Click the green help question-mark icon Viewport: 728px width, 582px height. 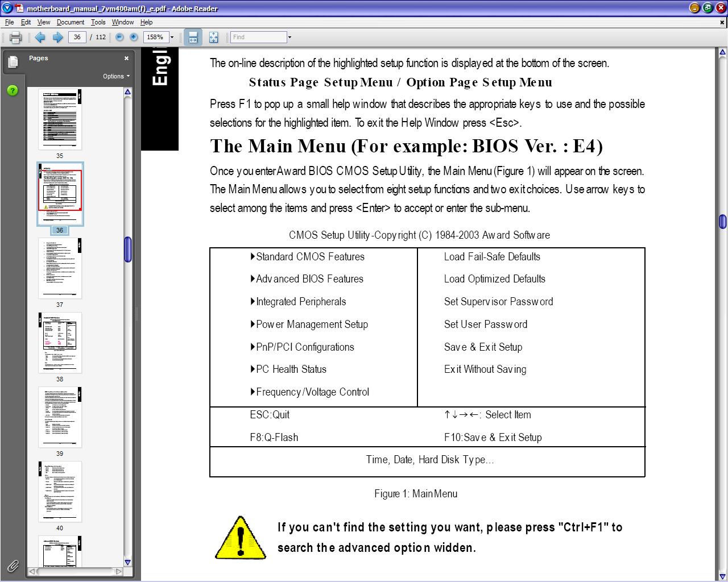(x=13, y=90)
